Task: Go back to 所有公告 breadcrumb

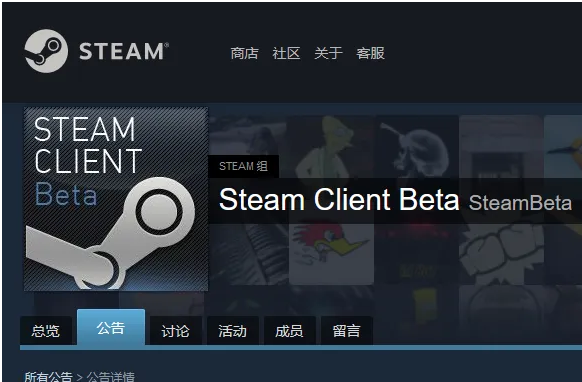Action: pyautogui.click(x=48, y=377)
